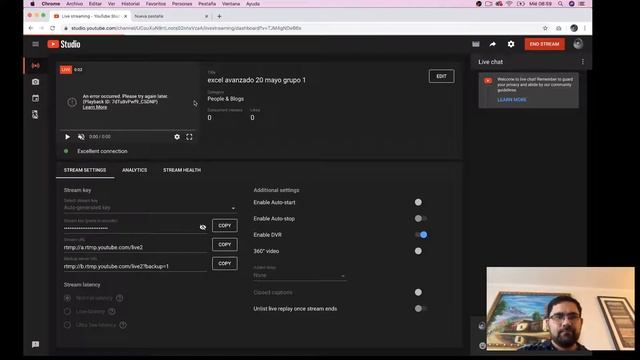Screen dimensions: 640x360
Task: Click the YouTube Studio logo
Action: tap(64, 44)
